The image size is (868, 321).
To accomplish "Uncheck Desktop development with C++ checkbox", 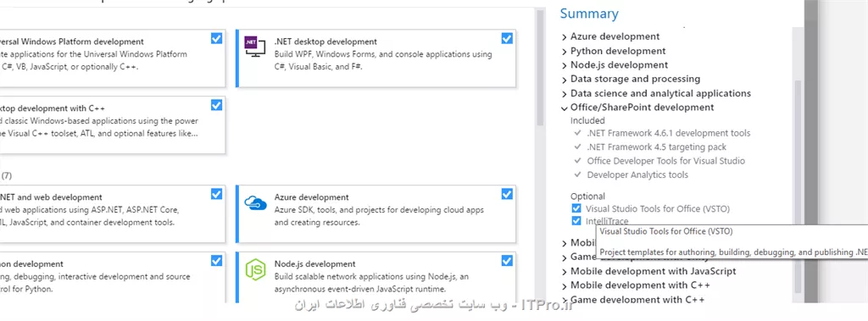I will (x=216, y=105).
